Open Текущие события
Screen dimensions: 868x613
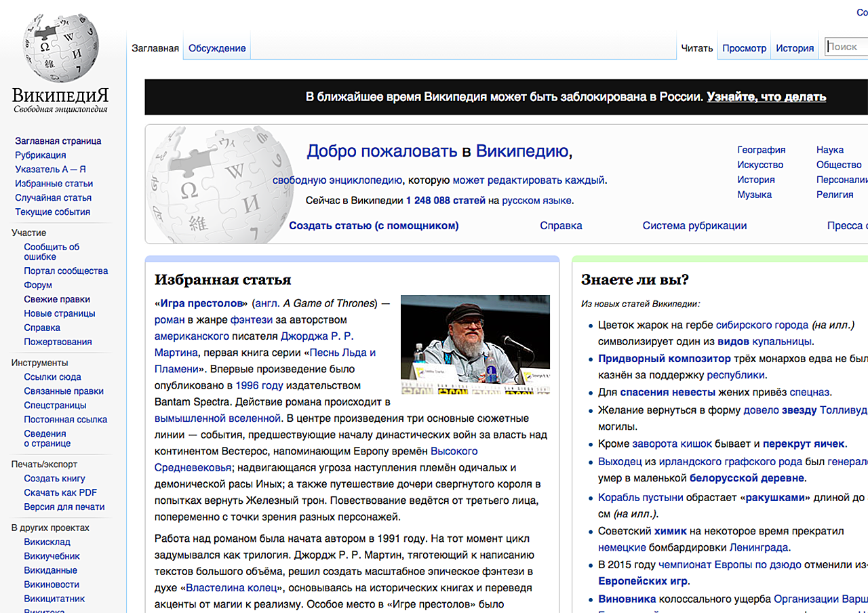[53, 212]
